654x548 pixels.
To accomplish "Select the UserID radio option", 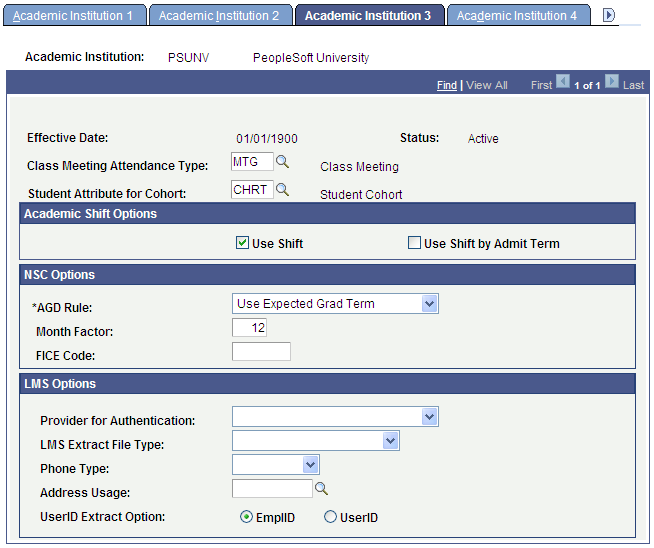I will [330, 517].
